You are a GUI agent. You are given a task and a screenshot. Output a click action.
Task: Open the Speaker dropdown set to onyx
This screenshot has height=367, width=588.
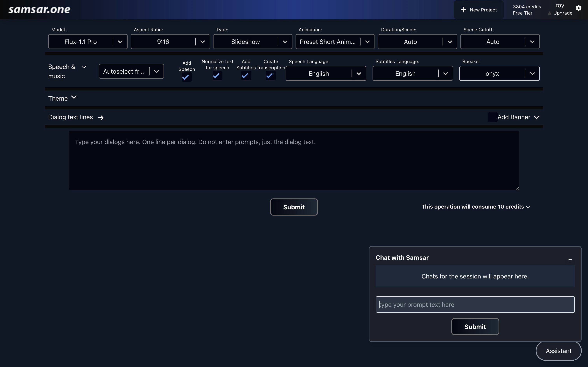(x=499, y=74)
